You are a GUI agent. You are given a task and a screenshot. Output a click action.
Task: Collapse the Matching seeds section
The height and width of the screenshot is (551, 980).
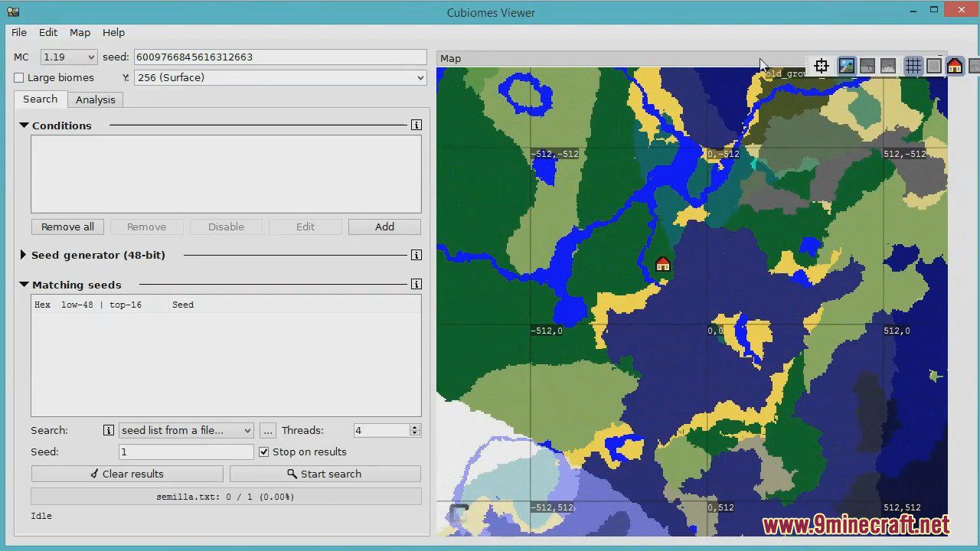pyautogui.click(x=24, y=285)
